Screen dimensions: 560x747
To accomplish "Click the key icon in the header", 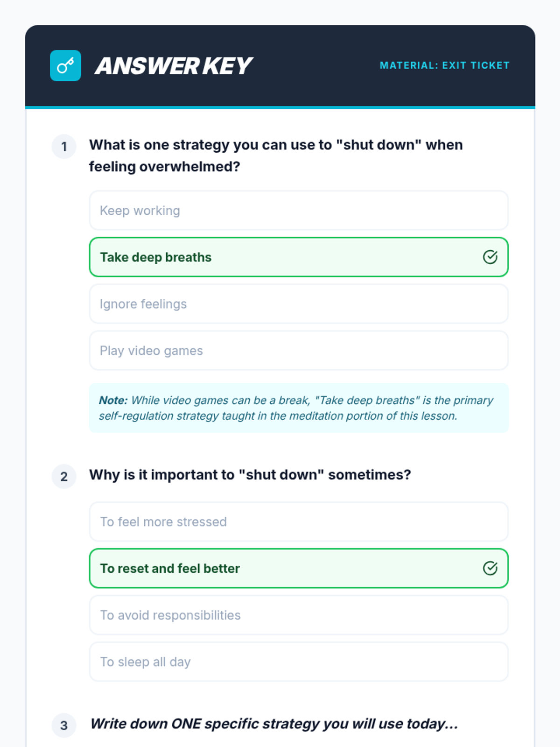I will tap(65, 66).
